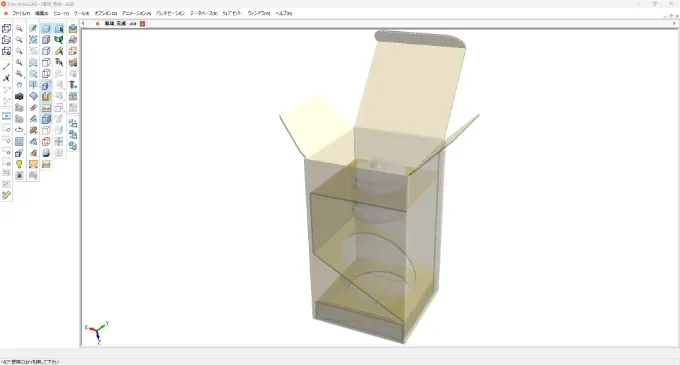Click the tab strip left scroll arrow
This screenshot has height=365, width=680.
pos(83,24)
